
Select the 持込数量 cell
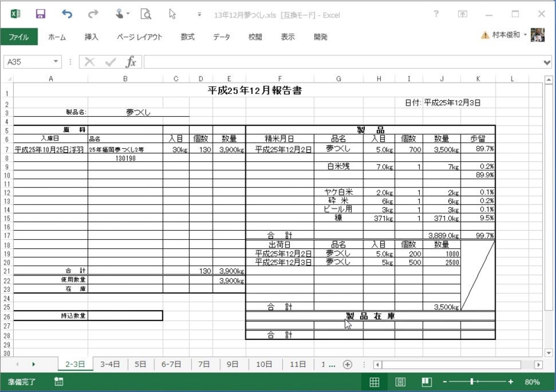(x=51, y=316)
